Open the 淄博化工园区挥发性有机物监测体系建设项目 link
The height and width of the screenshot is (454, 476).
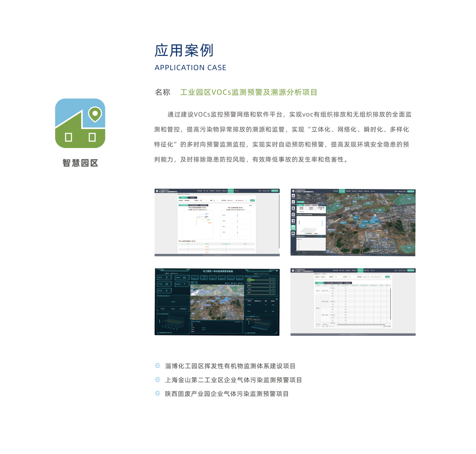(x=230, y=366)
